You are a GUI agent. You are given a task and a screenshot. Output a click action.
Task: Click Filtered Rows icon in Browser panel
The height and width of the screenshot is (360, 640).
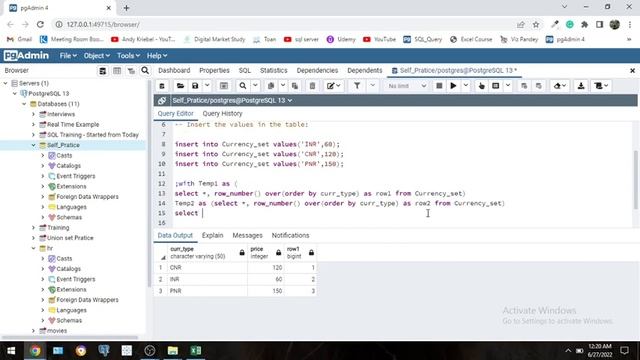131,71
